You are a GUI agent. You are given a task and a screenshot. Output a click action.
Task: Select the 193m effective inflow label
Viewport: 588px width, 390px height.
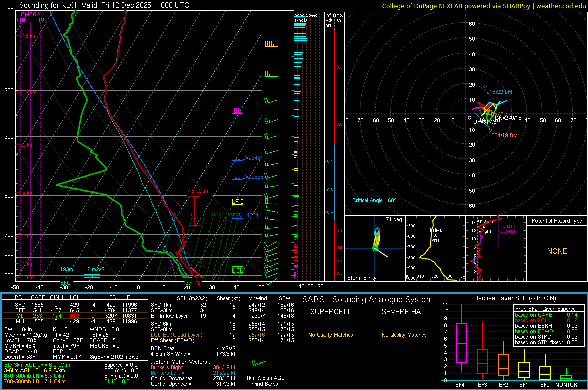67,269
